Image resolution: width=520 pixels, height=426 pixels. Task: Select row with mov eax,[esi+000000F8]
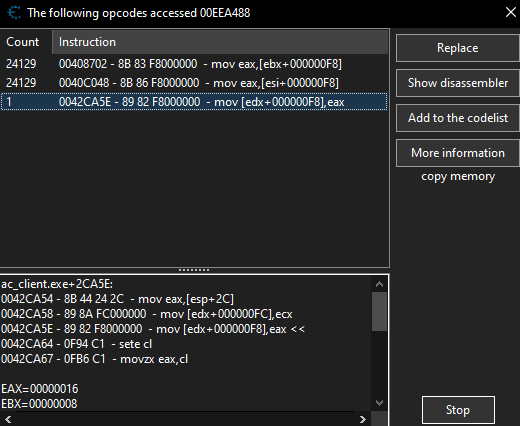(x=194, y=83)
